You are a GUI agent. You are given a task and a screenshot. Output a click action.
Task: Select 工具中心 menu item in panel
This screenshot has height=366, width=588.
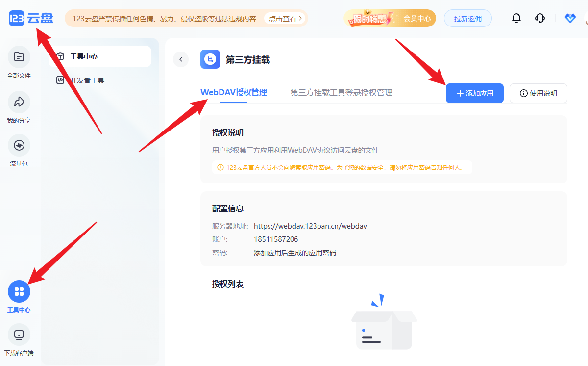click(x=100, y=56)
